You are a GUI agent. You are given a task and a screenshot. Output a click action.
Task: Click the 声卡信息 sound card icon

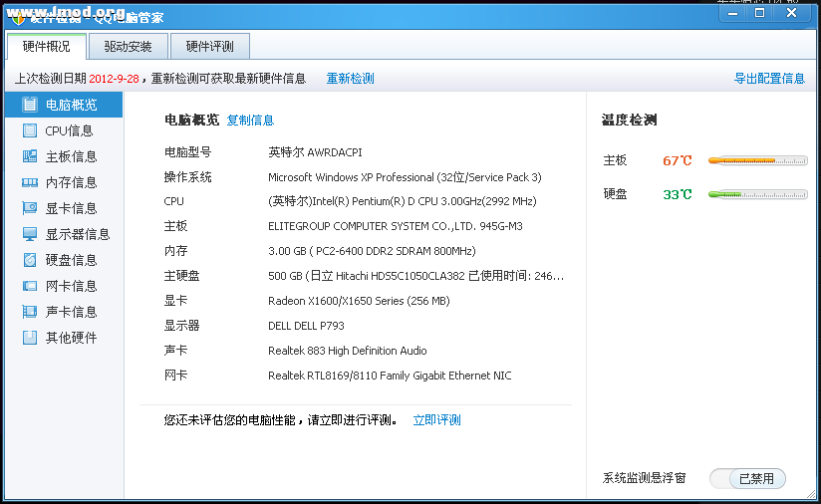(30, 312)
